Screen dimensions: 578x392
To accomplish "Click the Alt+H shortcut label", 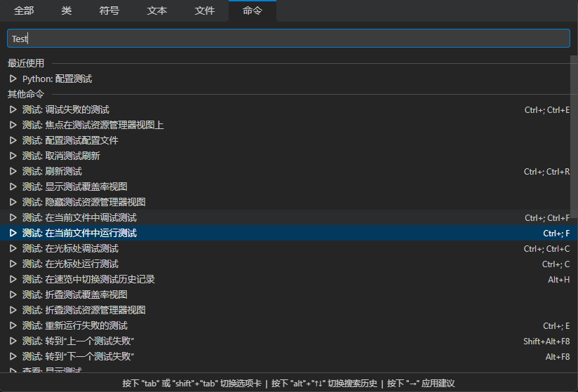I will click(x=559, y=280).
